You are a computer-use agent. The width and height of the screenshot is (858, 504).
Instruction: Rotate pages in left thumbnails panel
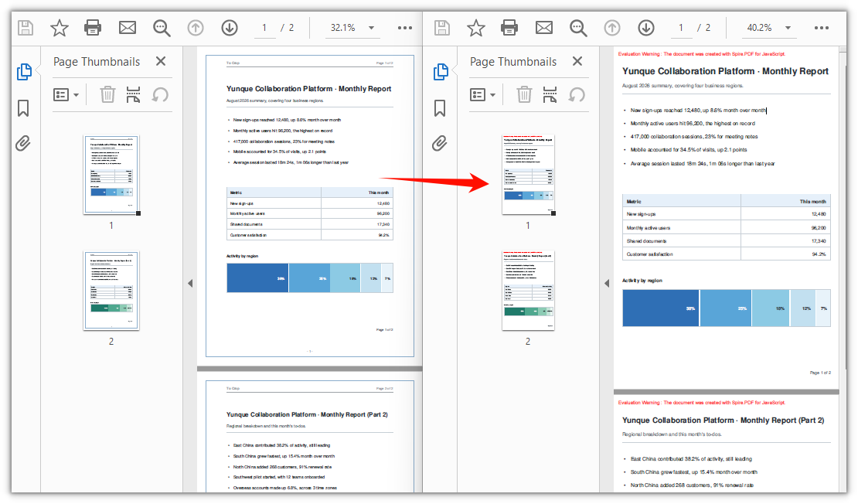click(160, 94)
